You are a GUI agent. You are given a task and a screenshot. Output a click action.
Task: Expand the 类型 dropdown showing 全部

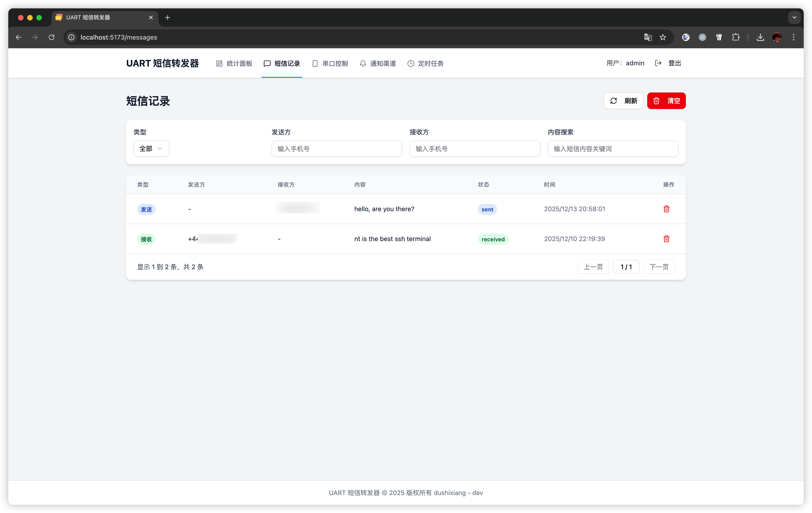coord(151,149)
